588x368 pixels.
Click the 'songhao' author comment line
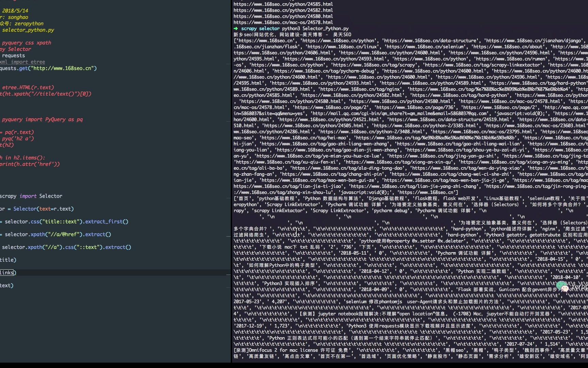pyautogui.click(x=14, y=17)
